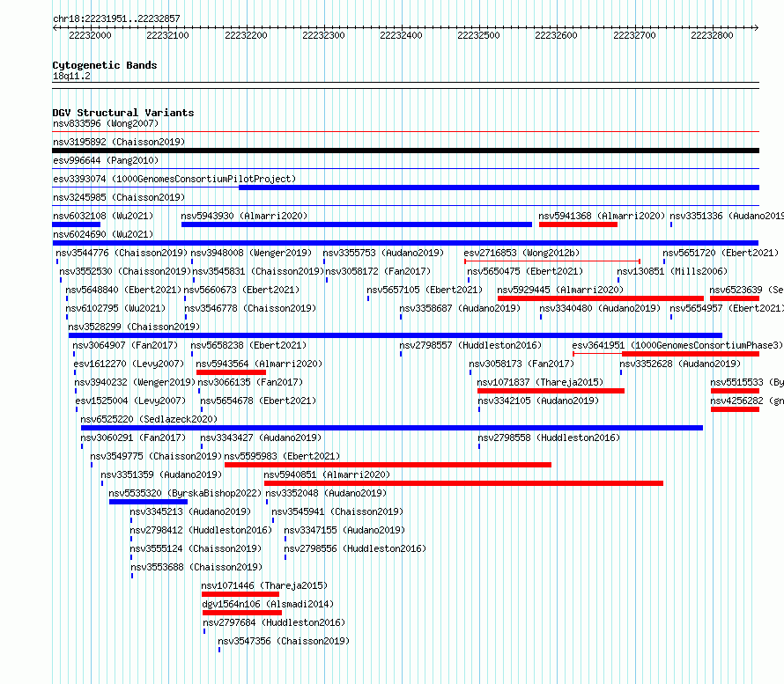Click nsv3546778 (Chaisson2019) label

(250, 308)
